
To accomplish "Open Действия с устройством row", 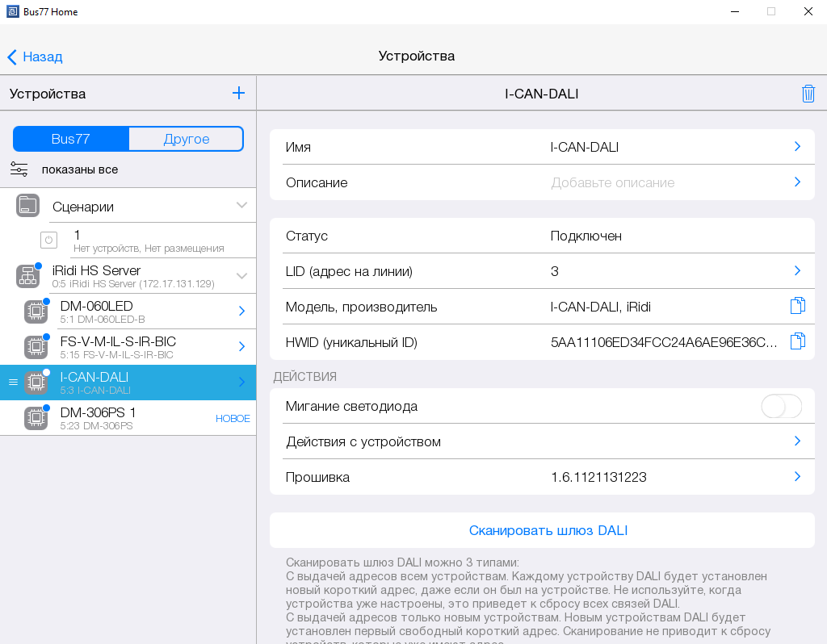I will coord(541,441).
